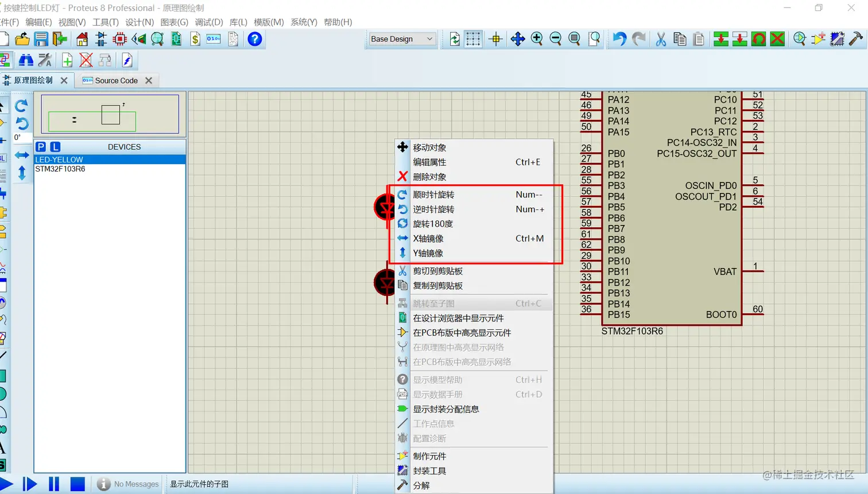Open Schematic Capture toolbar icon
Screen dimensions: 868x494
pyautogui.click(x=101, y=39)
